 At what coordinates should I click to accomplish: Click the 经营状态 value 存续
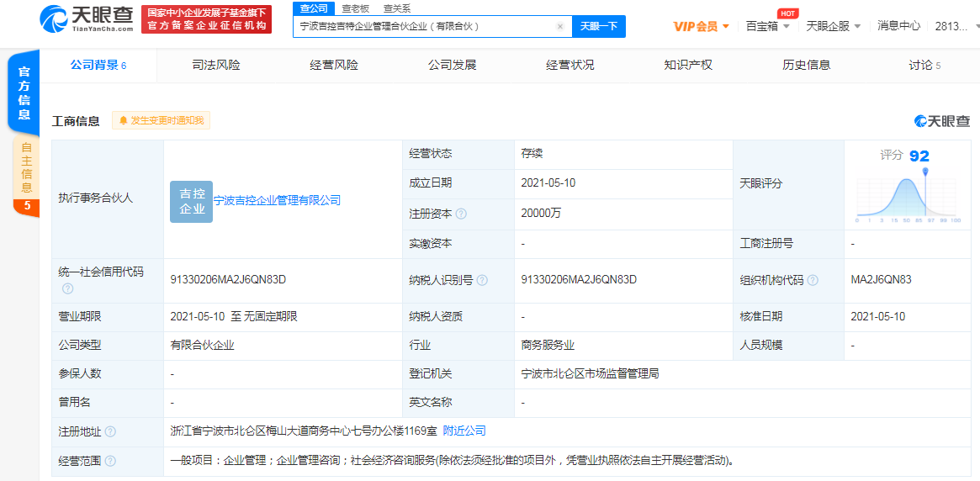(532, 154)
